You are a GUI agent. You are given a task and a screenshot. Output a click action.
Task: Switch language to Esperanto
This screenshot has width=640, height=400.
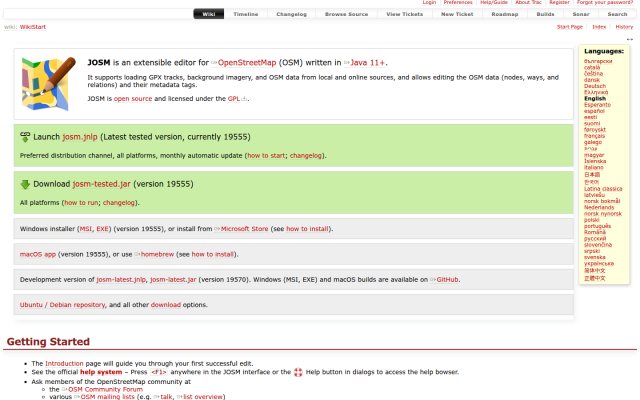click(597, 105)
